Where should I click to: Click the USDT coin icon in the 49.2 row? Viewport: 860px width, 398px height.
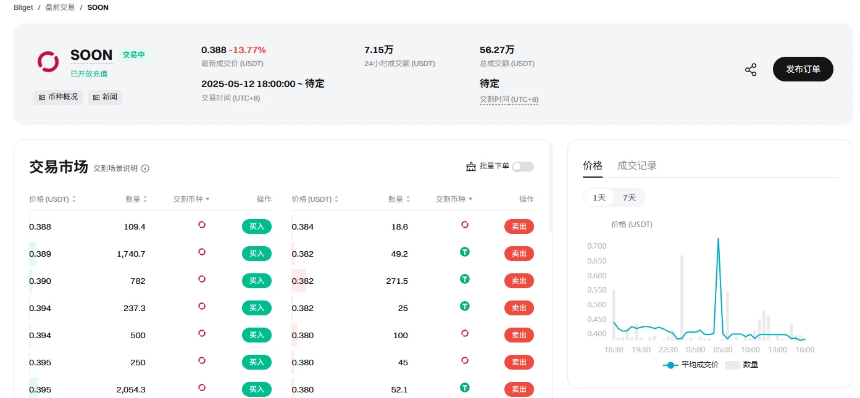tap(465, 252)
